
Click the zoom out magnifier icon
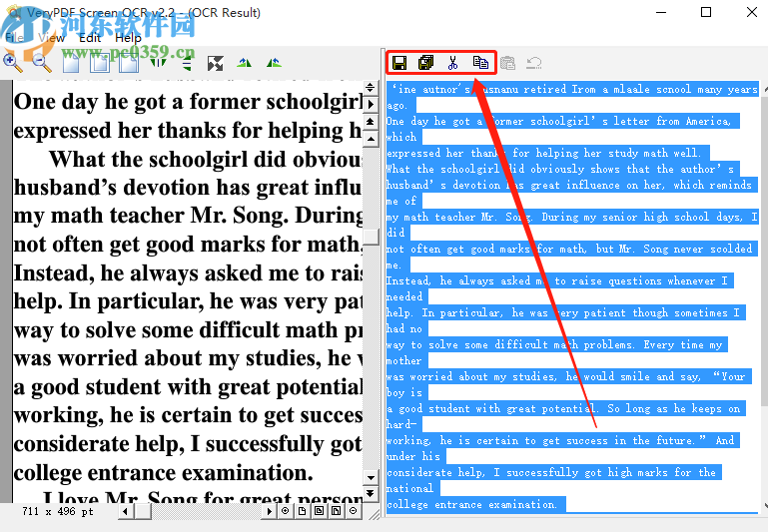(42, 63)
